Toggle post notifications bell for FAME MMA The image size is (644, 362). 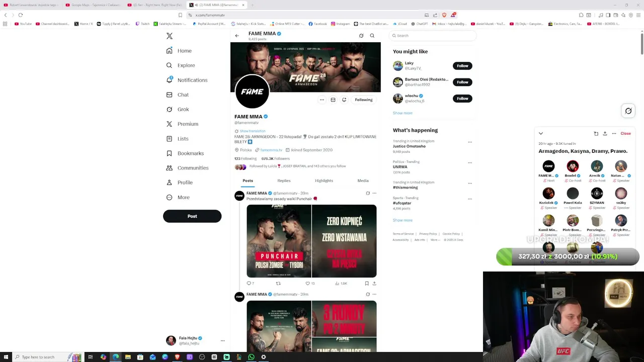click(x=344, y=100)
